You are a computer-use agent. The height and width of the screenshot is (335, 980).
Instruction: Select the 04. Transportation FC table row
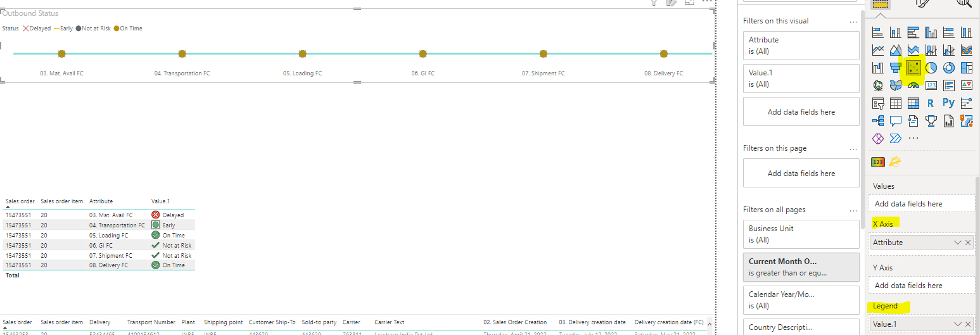pyautogui.click(x=99, y=225)
